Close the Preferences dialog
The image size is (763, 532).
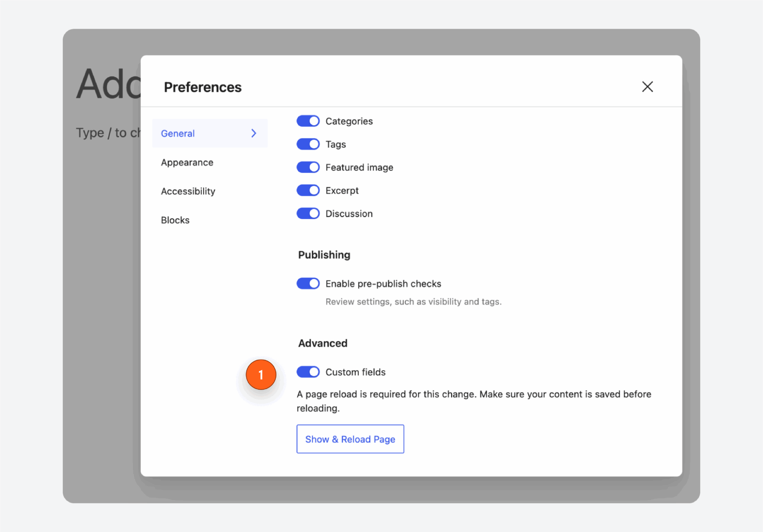(647, 87)
